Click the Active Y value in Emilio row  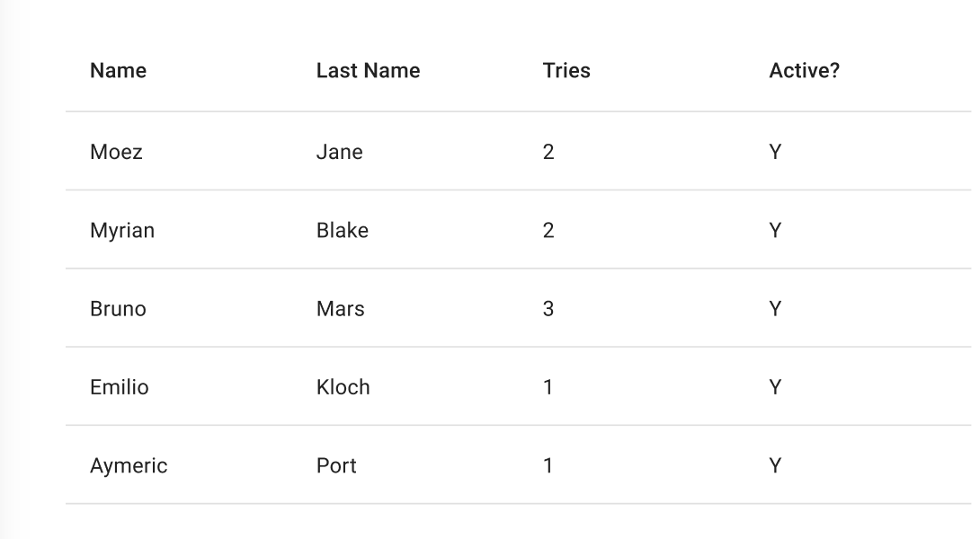tap(775, 387)
